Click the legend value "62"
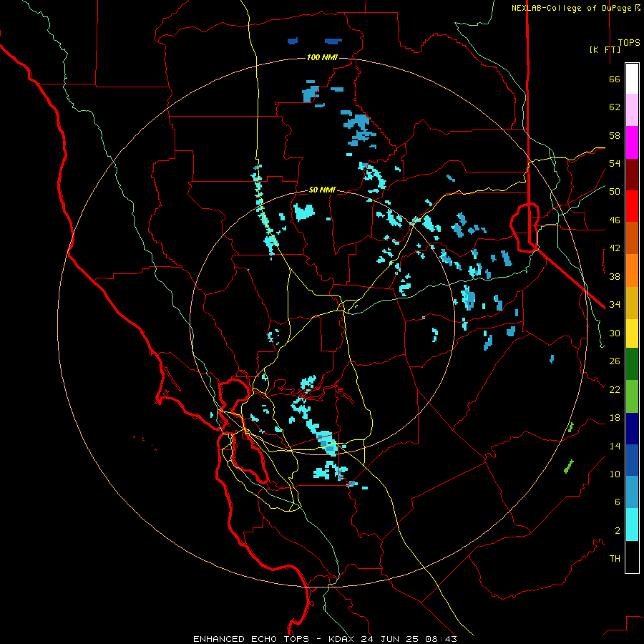Screen dimensions: 644x644 [615, 107]
